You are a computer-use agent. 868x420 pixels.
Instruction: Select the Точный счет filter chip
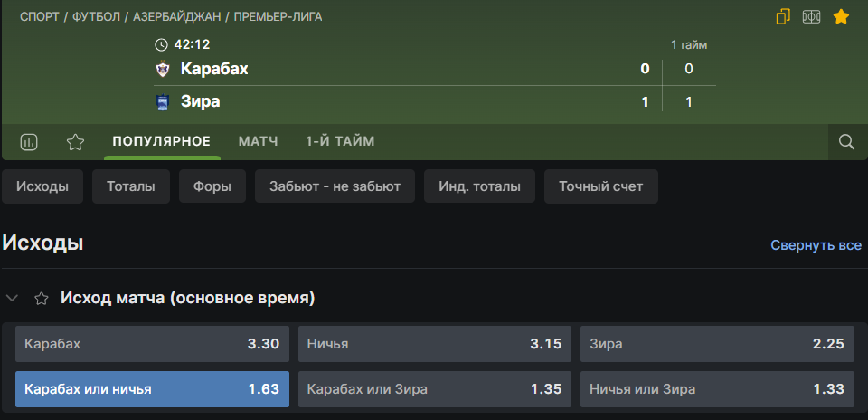pos(600,186)
